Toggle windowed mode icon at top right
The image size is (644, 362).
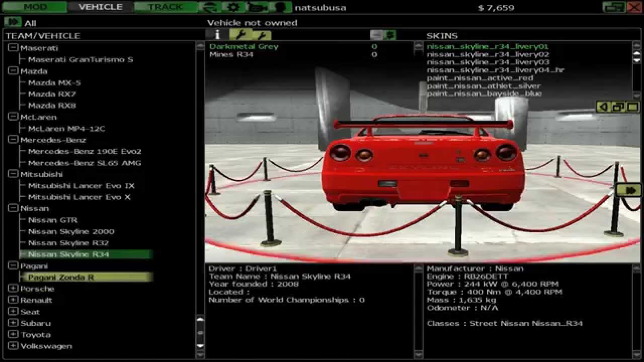(x=613, y=7)
